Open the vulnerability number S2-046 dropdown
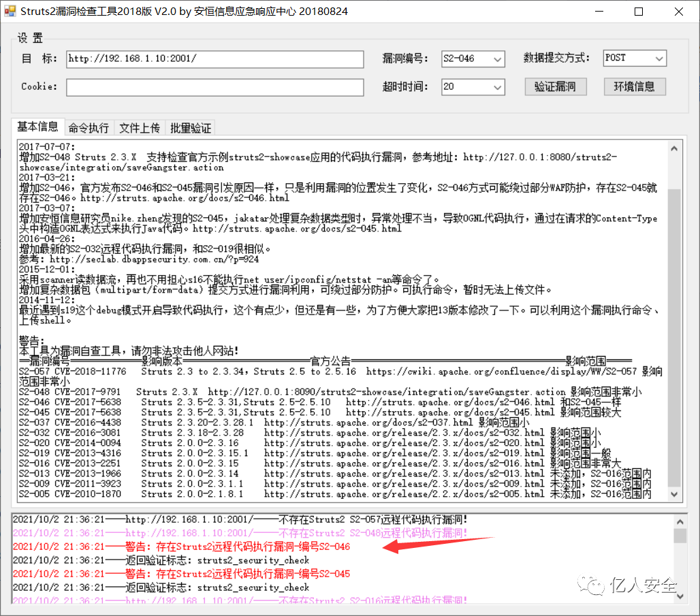Image resolution: width=700 pixels, height=616 pixels. tap(473, 59)
